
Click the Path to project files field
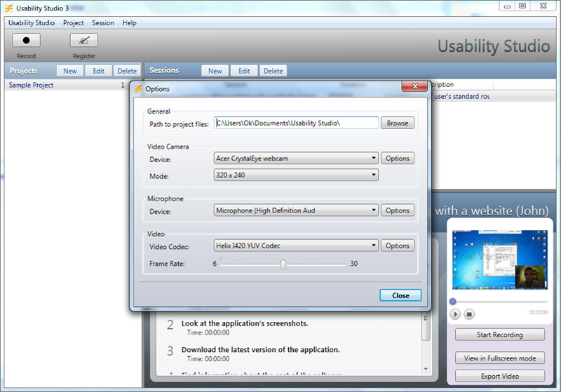tap(296, 123)
